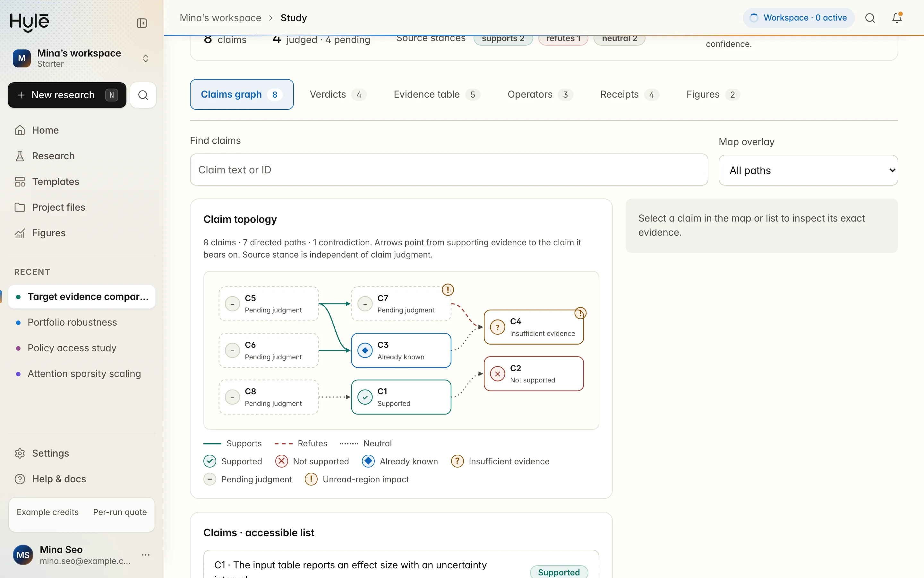Select the C5 Pending judgment node
The width and height of the screenshot is (924, 578).
[x=269, y=304]
